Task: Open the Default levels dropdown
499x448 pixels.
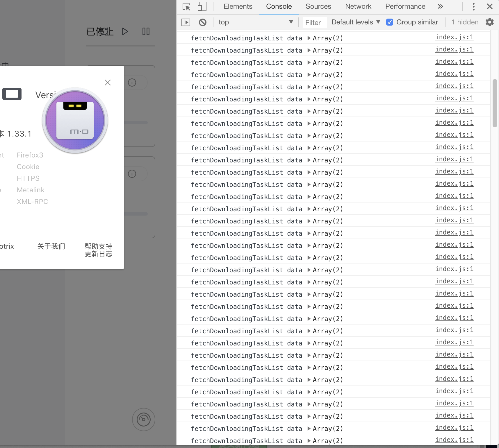Action: pyautogui.click(x=356, y=22)
